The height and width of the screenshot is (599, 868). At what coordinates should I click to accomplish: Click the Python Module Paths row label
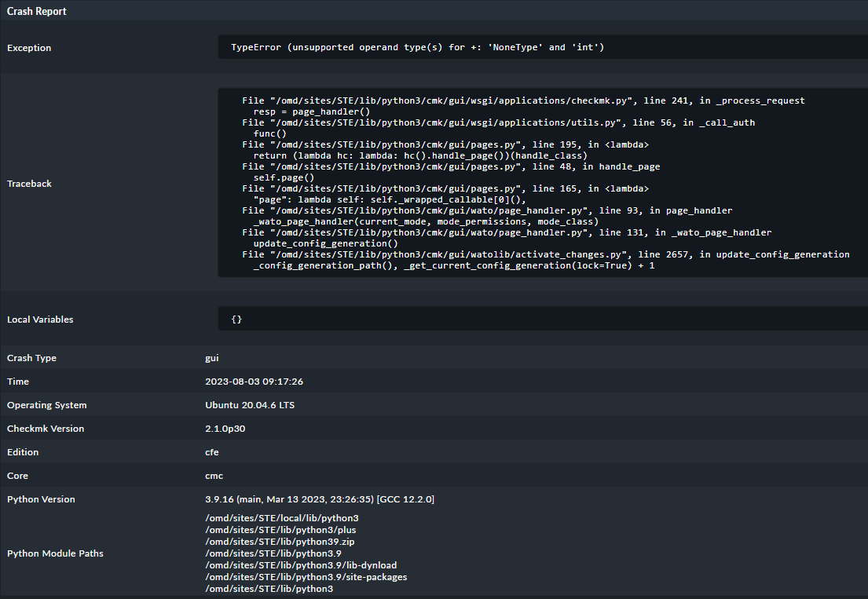55,553
